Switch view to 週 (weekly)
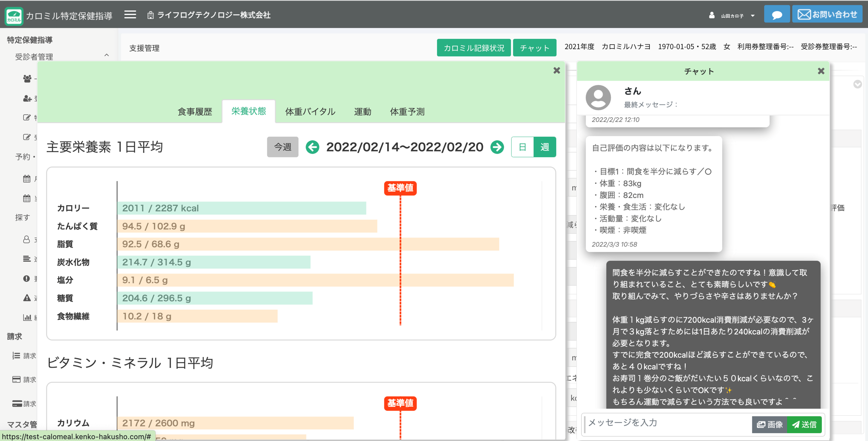The width and height of the screenshot is (868, 441). point(545,147)
